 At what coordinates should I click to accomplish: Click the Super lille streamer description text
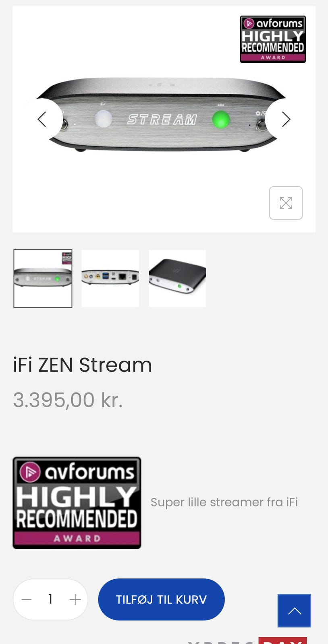pos(224,502)
